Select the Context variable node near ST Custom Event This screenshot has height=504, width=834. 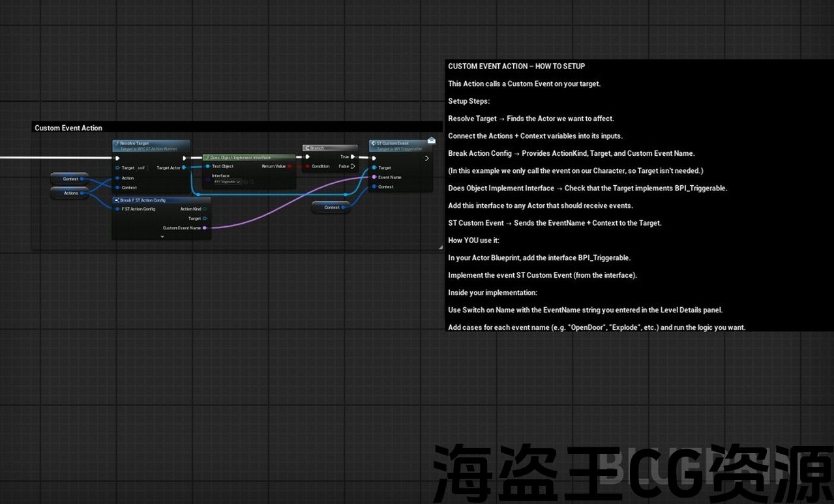click(331, 207)
